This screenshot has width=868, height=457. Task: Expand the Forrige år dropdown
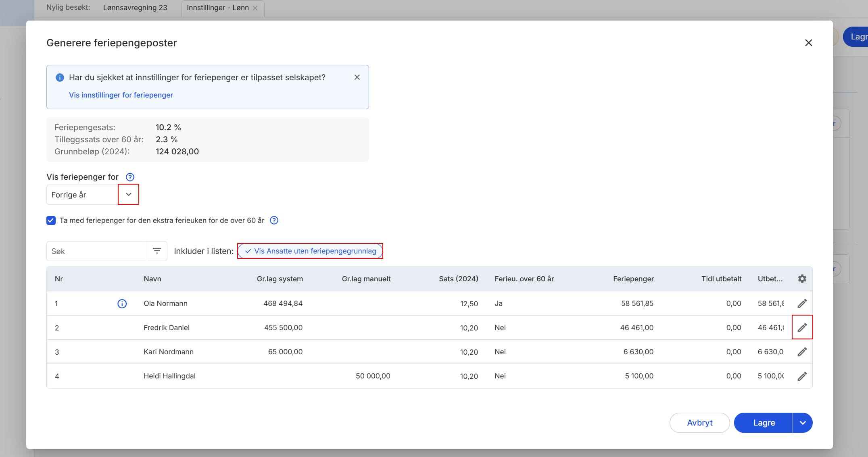click(128, 195)
